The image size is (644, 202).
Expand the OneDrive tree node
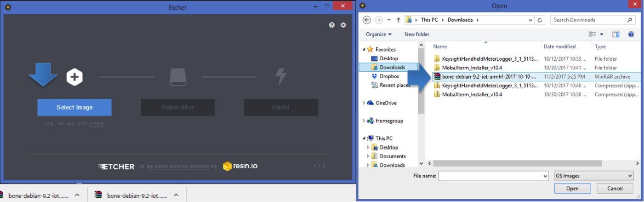[364, 103]
